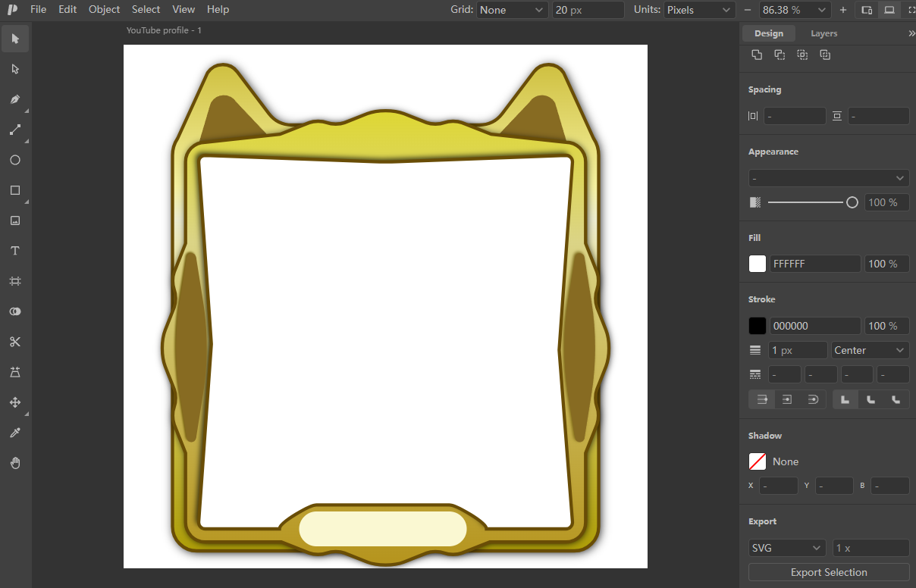The height and width of the screenshot is (588, 916).
Task: Click the zoom in plus button
Action: [843, 10]
